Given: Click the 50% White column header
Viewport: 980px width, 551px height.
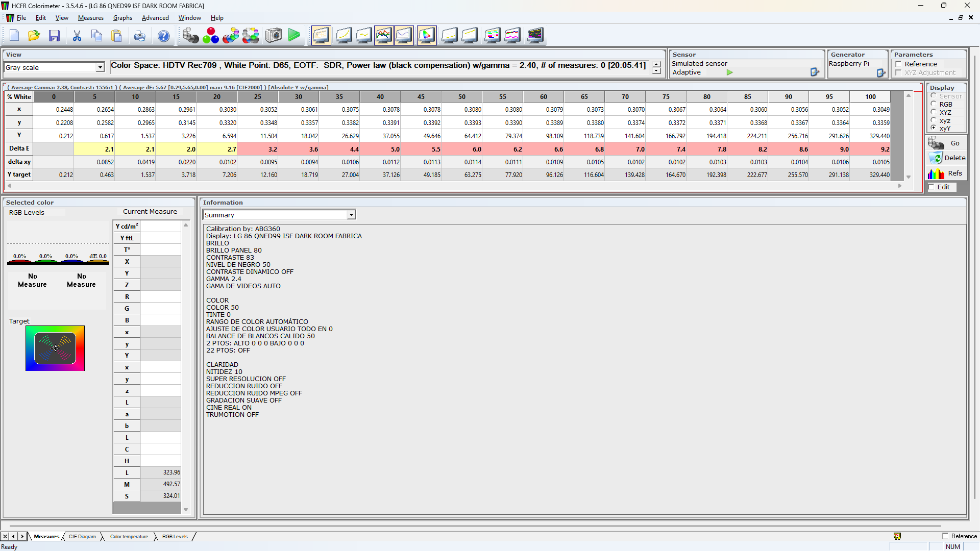Looking at the screenshot, I should 461,97.
